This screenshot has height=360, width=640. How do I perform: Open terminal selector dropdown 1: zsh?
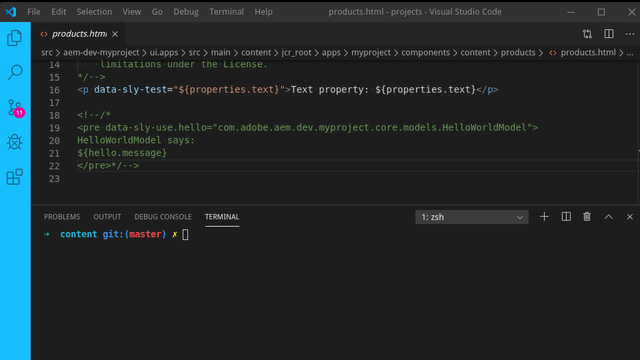point(472,217)
